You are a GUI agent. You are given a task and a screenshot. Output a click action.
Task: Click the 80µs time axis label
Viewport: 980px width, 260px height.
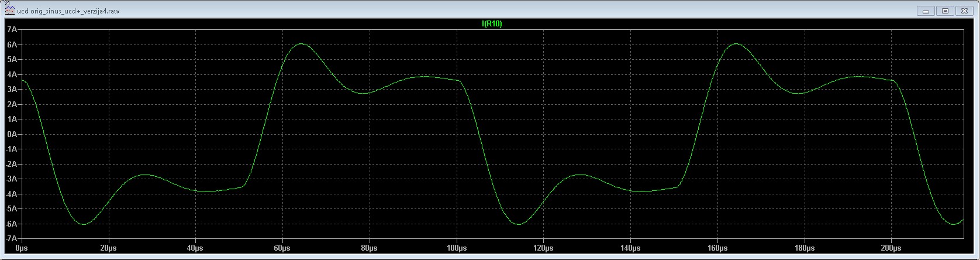[x=370, y=248]
